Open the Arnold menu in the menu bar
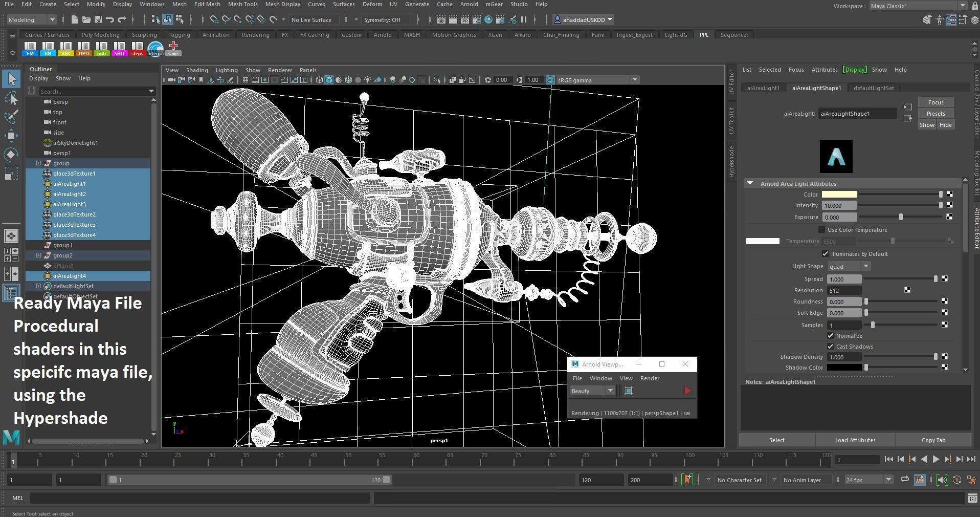 [x=469, y=4]
